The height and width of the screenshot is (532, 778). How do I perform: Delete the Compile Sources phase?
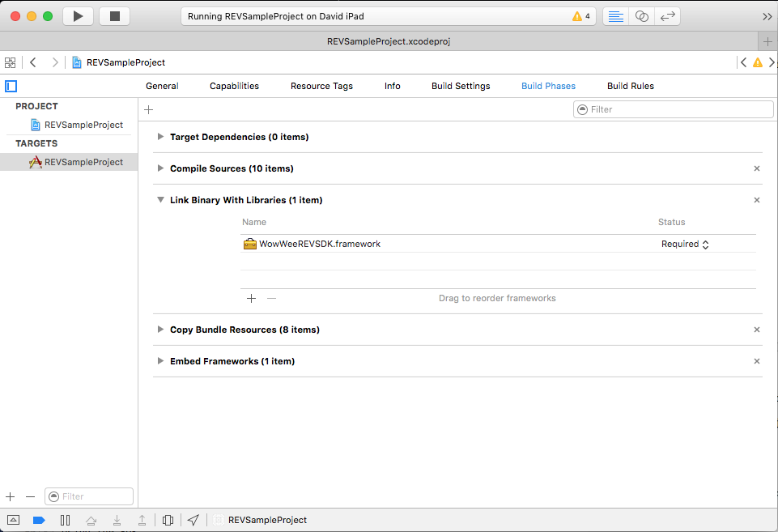(x=757, y=168)
